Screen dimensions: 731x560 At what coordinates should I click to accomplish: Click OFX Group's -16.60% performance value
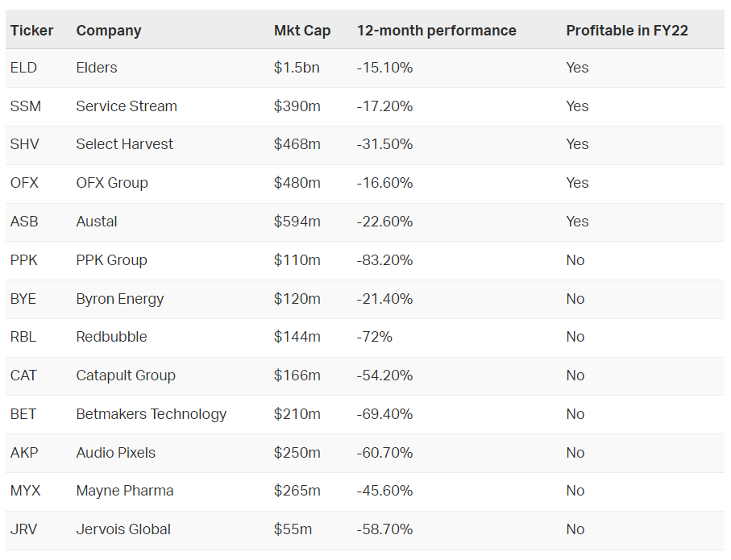384,183
